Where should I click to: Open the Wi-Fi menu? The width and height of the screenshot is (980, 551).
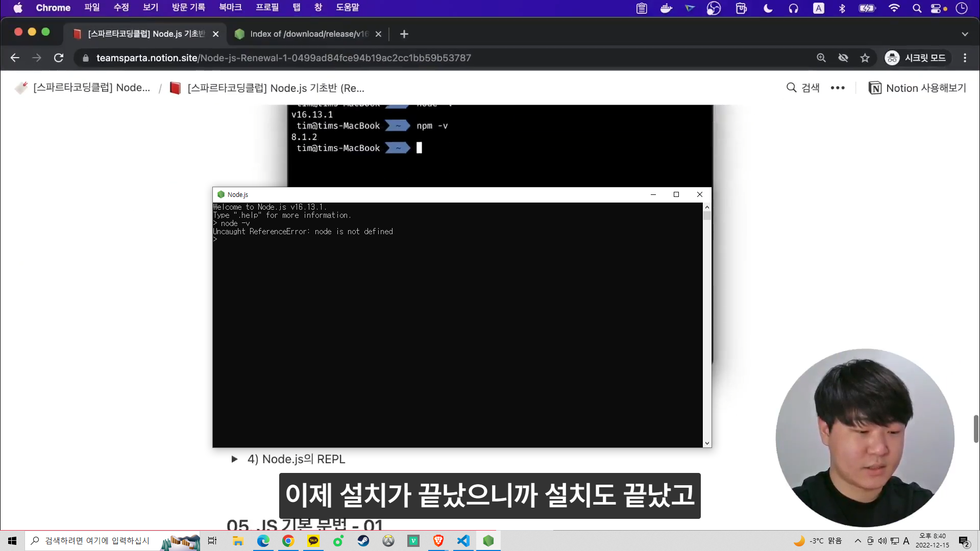894,8
